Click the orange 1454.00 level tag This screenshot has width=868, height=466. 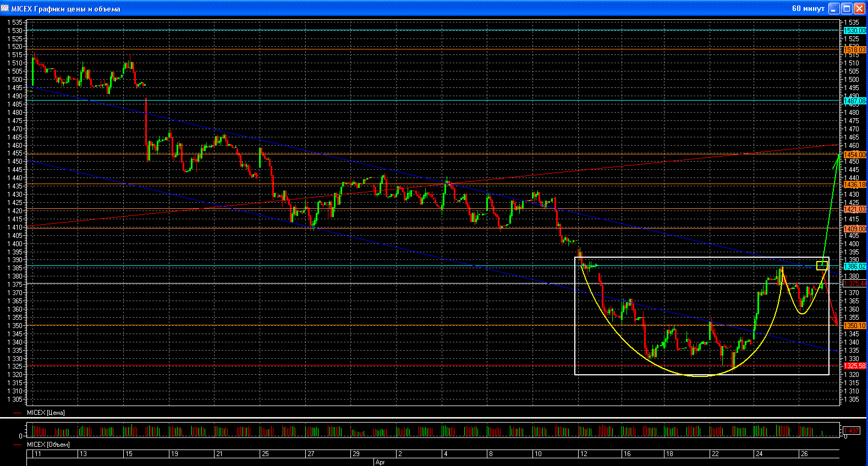click(x=854, y=155)
